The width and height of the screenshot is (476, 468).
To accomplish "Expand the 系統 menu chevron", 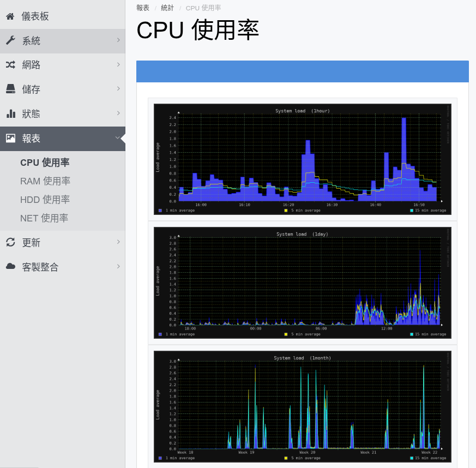I will [x=118, y=40].
